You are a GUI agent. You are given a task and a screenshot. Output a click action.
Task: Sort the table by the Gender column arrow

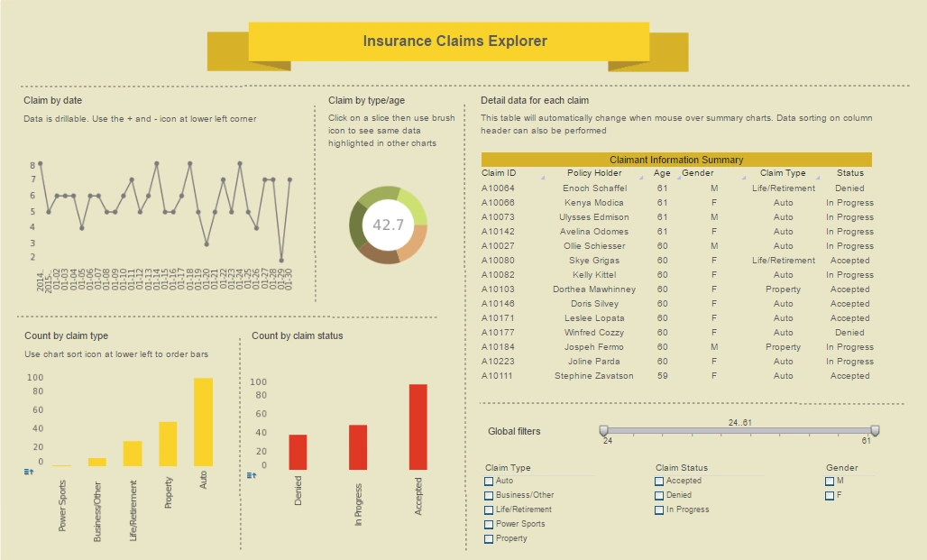point(742,179)
